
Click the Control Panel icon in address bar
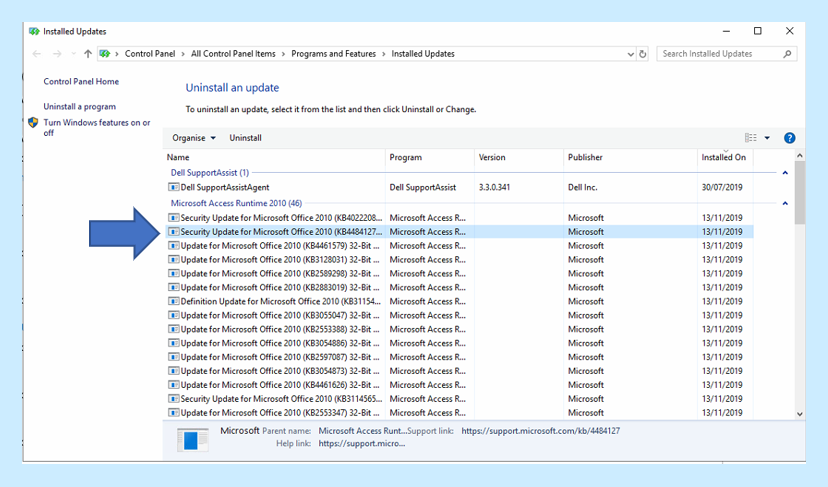(105, 53)
